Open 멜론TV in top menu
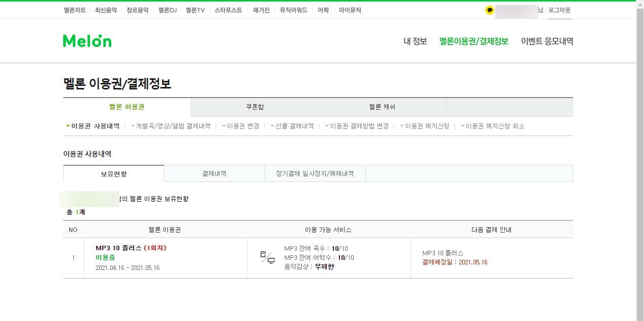The width and height of the screenshot is (644, 321). pyautogui.click(x=195, y=10)
